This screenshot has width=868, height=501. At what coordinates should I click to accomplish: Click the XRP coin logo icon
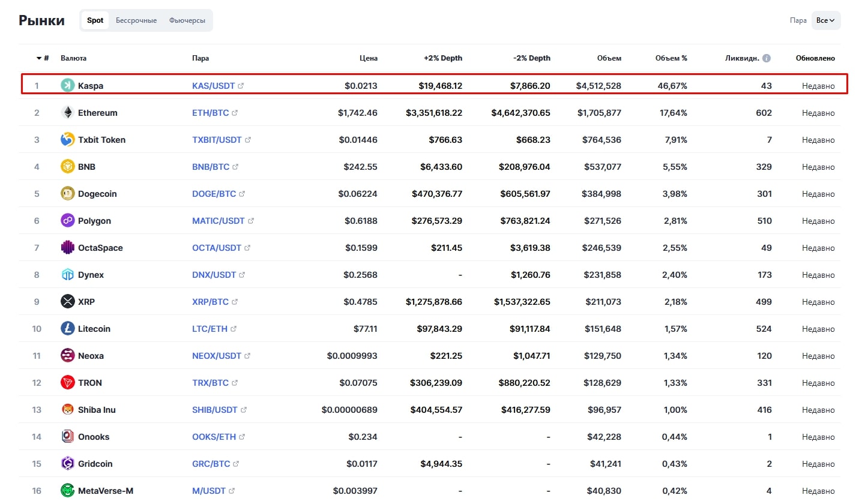[68, 301]
